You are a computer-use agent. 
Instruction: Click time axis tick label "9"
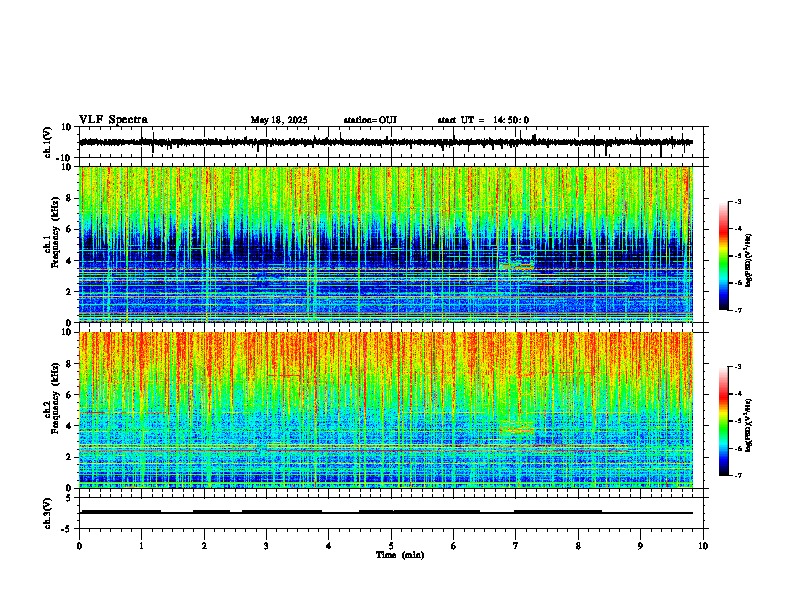640,546
